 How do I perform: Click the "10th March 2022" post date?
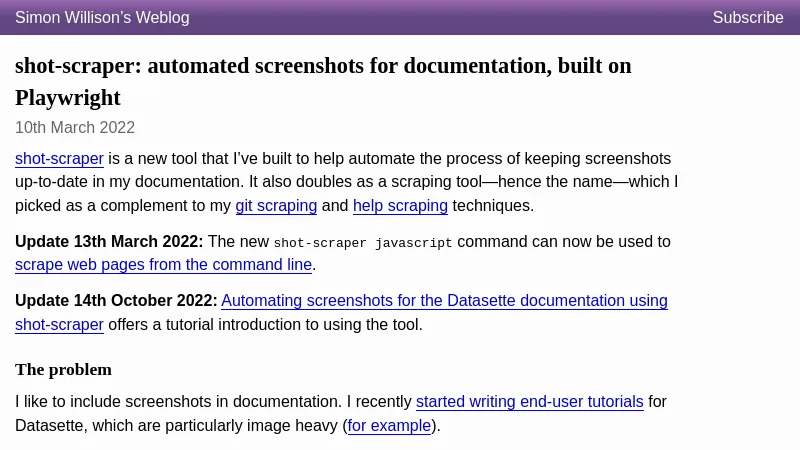click(75, 128)
